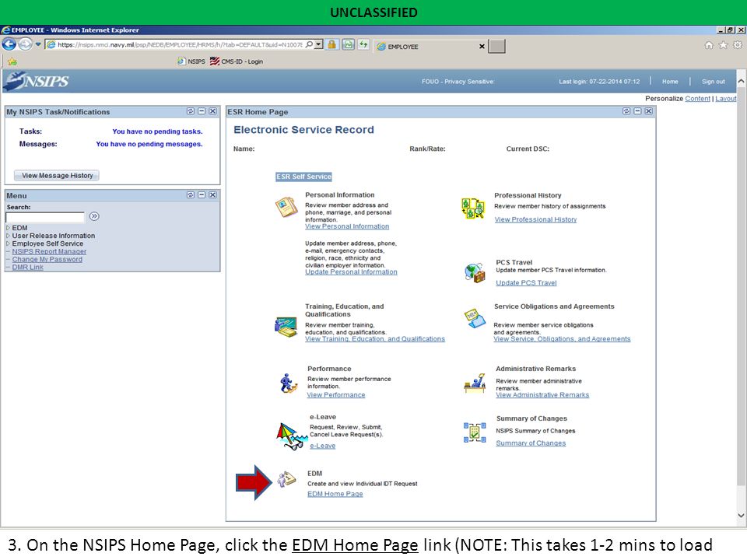The width and height of the screenshot is (747, 560).
Task: Click the Personalize Content link
Action: coord(697,99)
